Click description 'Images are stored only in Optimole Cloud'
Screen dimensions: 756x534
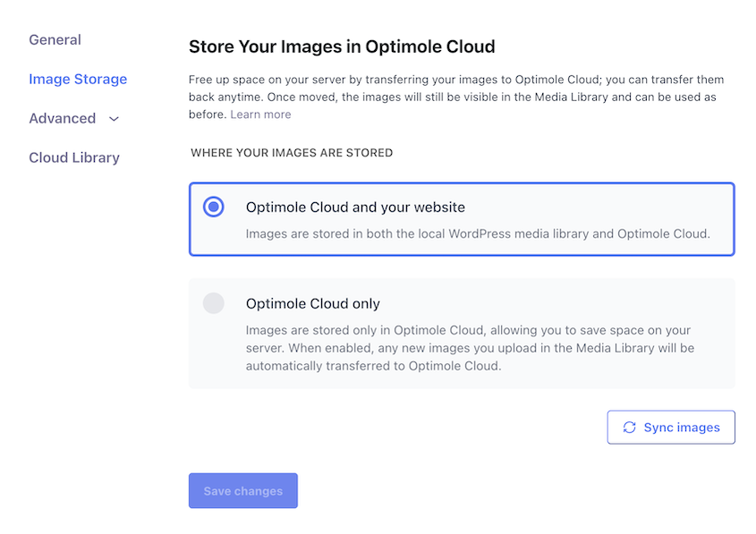470,348
